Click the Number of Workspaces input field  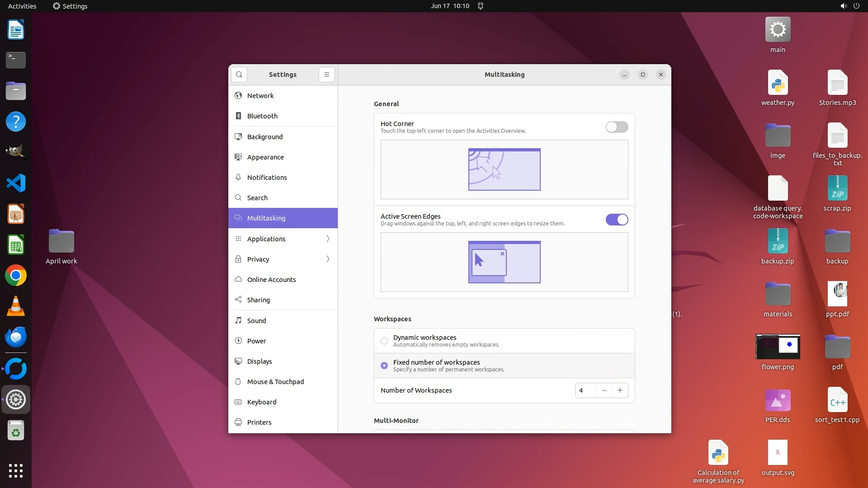click(x=585, y=390)
